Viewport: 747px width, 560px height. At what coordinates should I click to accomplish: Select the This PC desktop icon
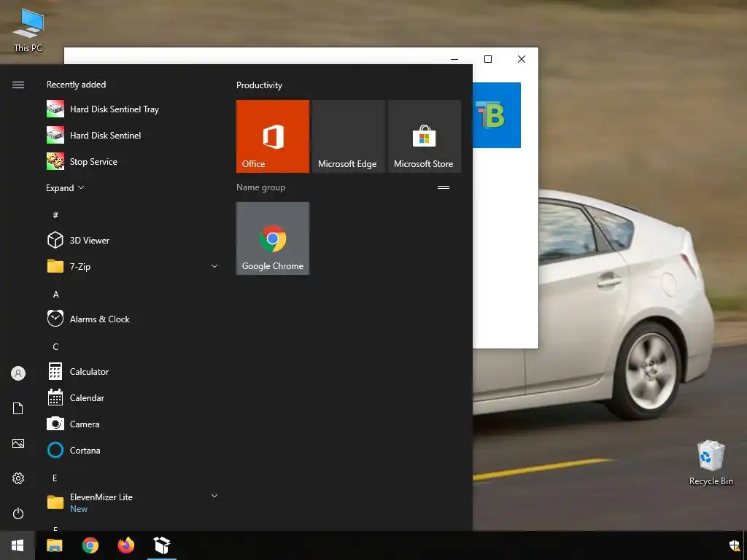tap(28, 29)
